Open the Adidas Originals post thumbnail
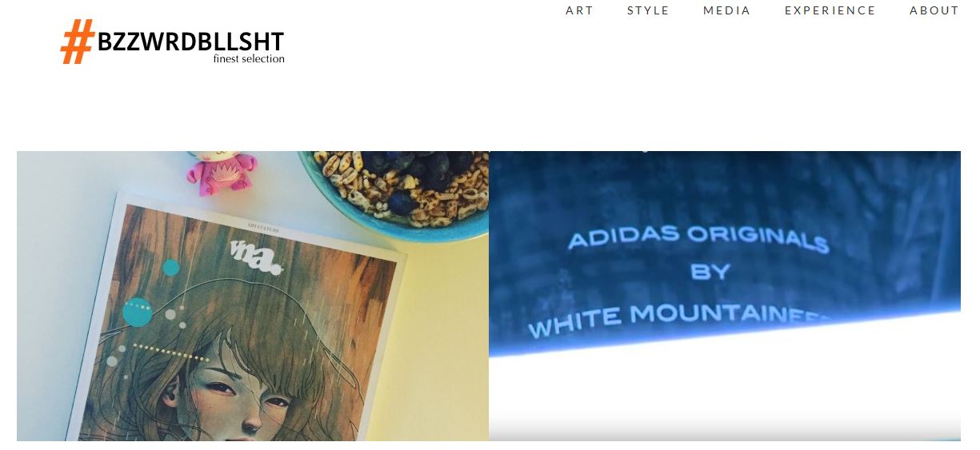Image resolution: width=980 pixels, height=450 pixels. (725, 296)
